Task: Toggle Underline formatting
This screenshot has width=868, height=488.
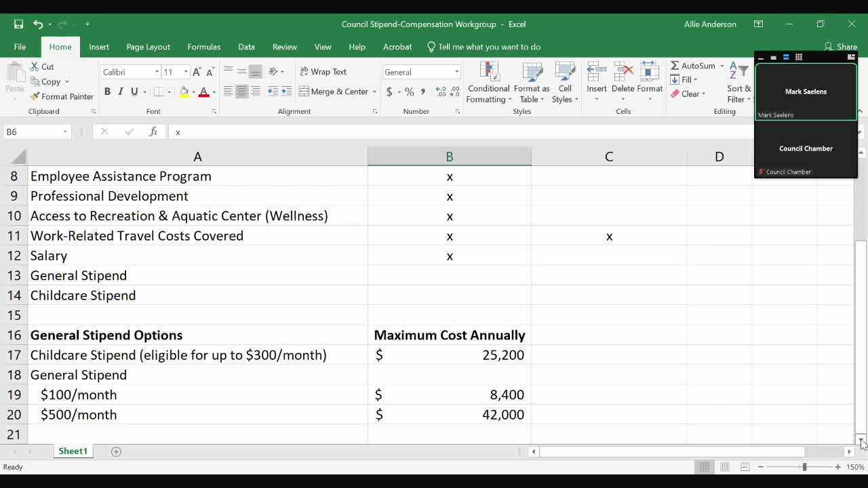Action: point(134,91)
